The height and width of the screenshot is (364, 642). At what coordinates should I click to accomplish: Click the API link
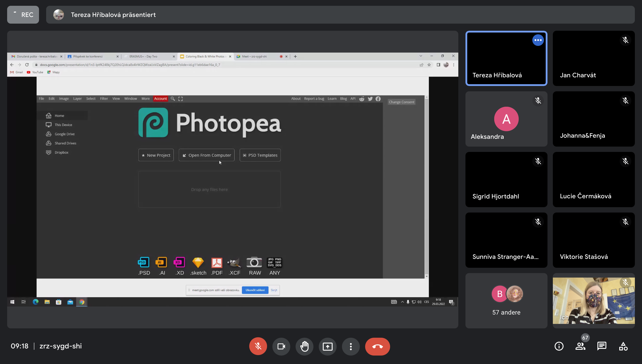pyautogui.click(x=353, y=98)
